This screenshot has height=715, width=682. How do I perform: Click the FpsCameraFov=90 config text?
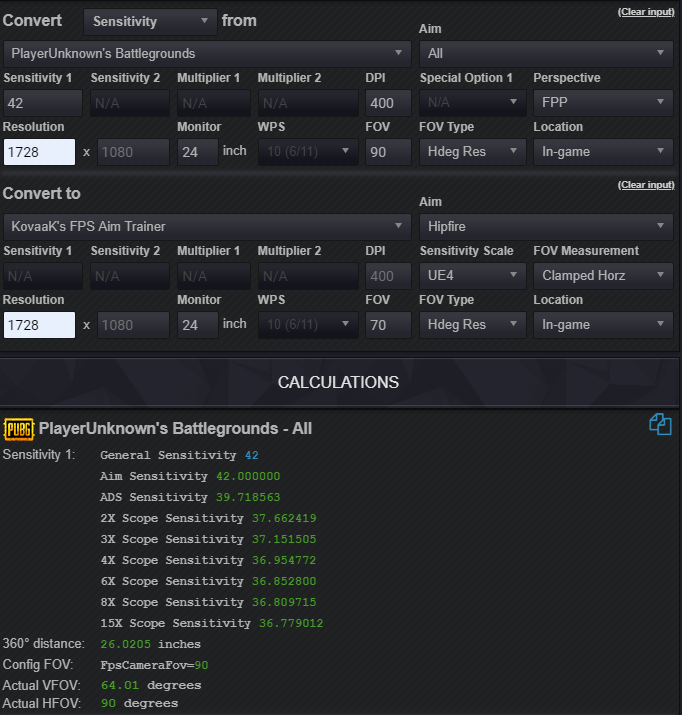click(154, 665)
